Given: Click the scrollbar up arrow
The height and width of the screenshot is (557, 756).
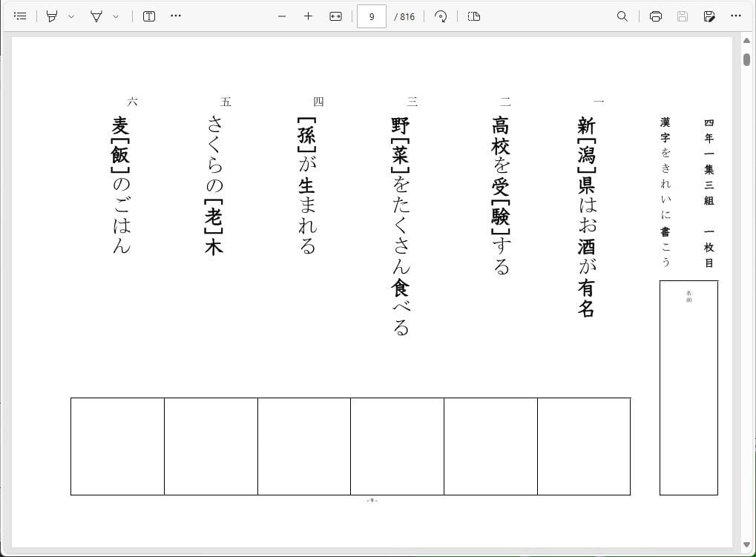Looking at the screenshot, I should click(x=747, y=41).
